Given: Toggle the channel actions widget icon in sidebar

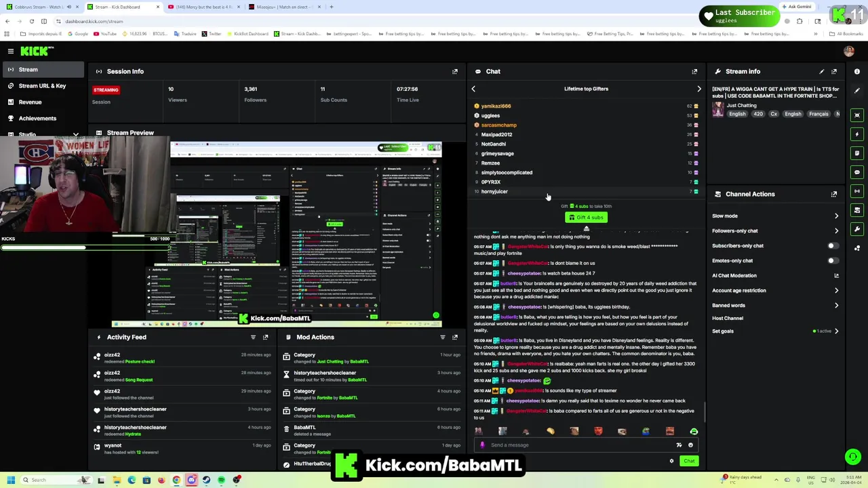Looking at the screenshot, I should point(857,210).
